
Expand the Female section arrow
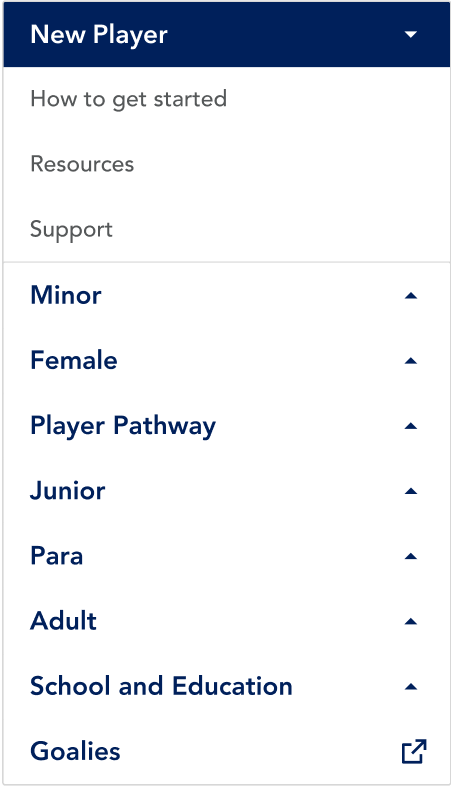pos(411,360)
